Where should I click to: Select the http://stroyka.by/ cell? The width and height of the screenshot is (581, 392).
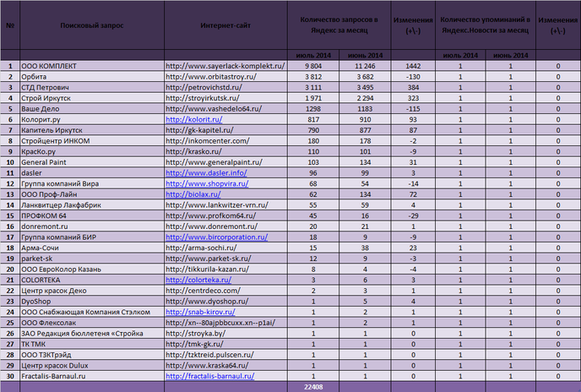(225, 334)
